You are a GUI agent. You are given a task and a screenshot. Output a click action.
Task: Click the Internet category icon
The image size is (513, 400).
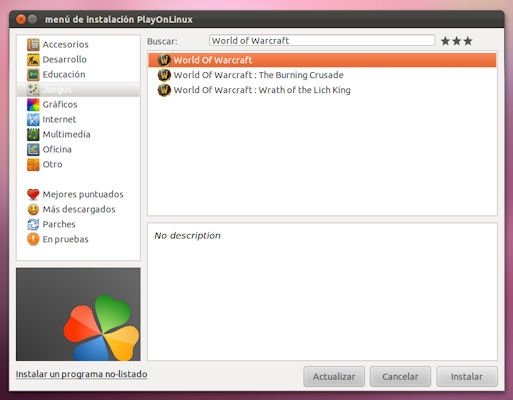pyautogui.click(x=33, y=120)
